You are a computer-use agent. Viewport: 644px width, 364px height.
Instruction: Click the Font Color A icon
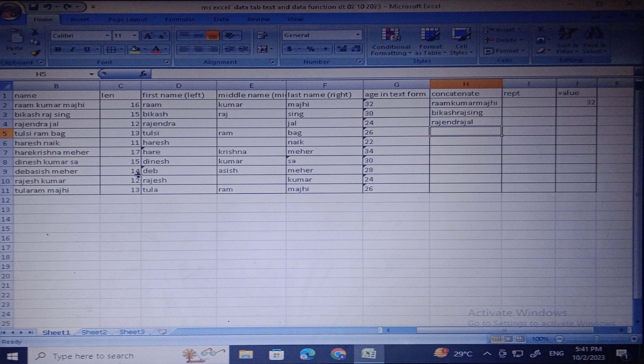point(156,49)
